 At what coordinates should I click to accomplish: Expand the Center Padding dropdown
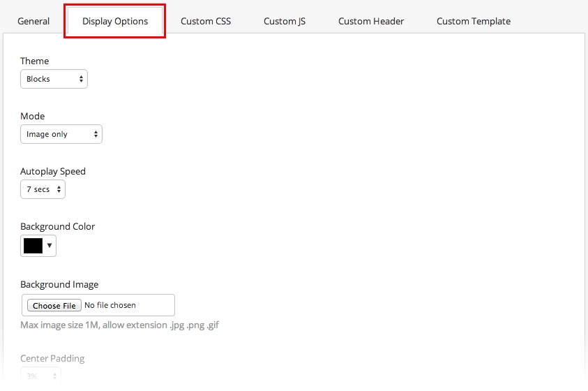(40, 376)
